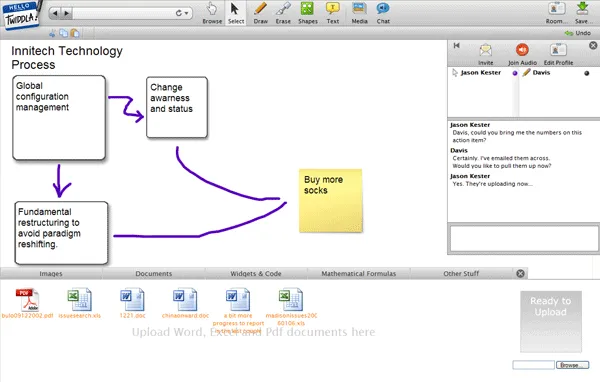
Task: Click the upload file path field
Action: point(533,365)
